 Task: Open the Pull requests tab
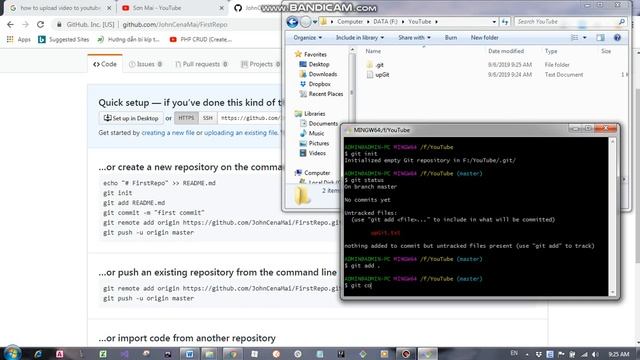[x=201, y=64]
